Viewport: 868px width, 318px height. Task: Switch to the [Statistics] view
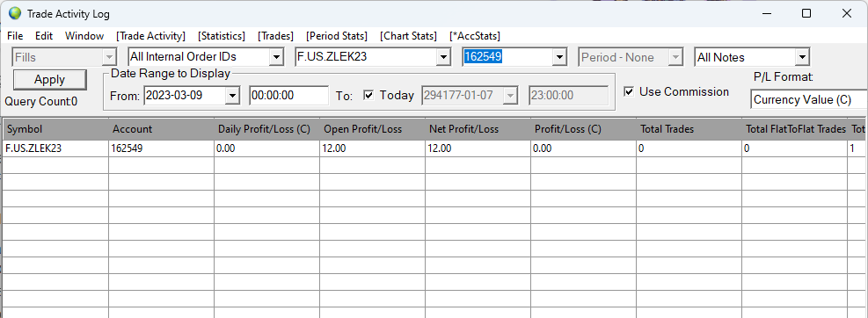pyautogui.click(x=222, y=36)
